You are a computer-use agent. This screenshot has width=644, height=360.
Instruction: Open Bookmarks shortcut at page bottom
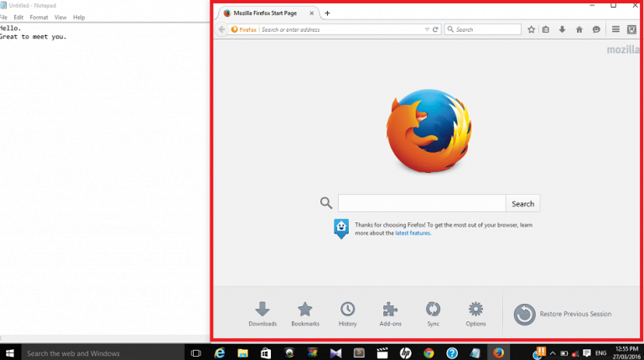click(x=305, y=315)
